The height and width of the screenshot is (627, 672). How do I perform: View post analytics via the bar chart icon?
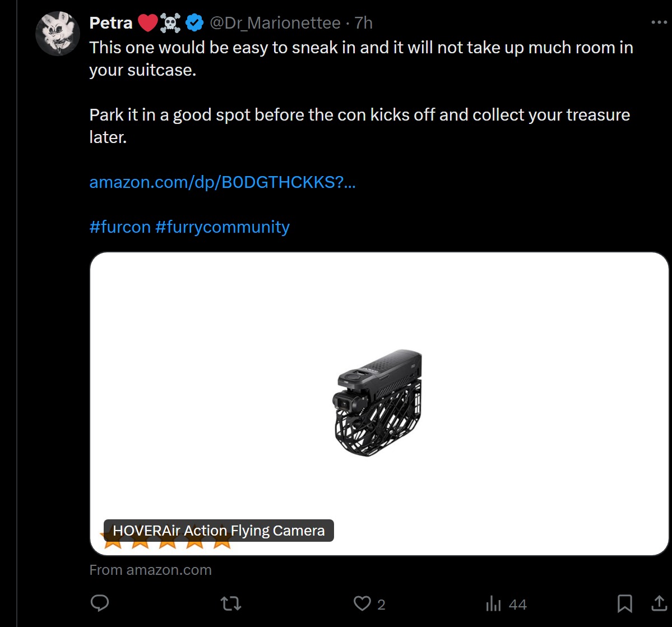tap(493, 603)
